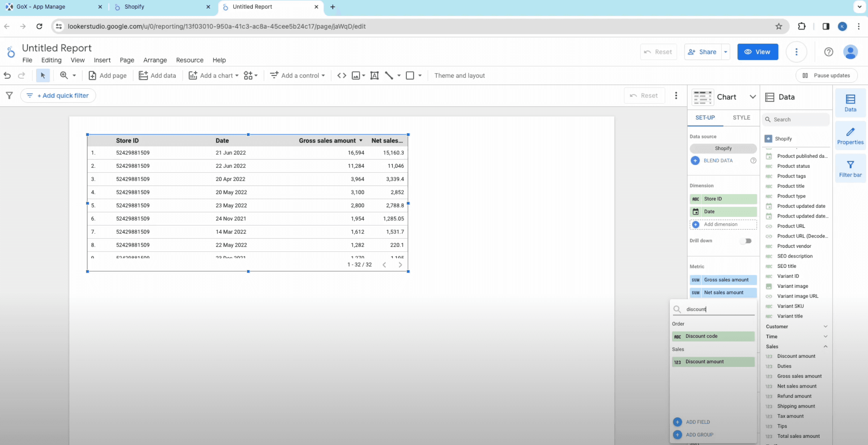Open the Arrange menu
Viewport: 868px width, 445px height.
pyautogui.click(x=155, y=60)
